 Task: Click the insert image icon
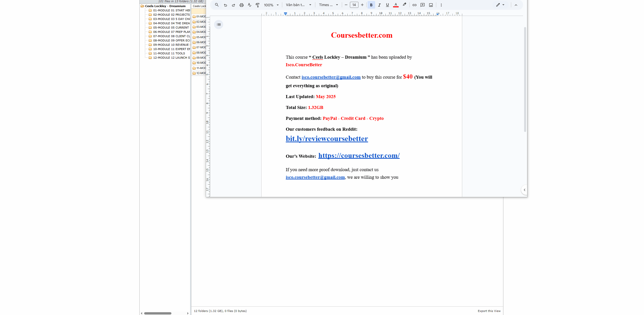[x=431, y=5]
